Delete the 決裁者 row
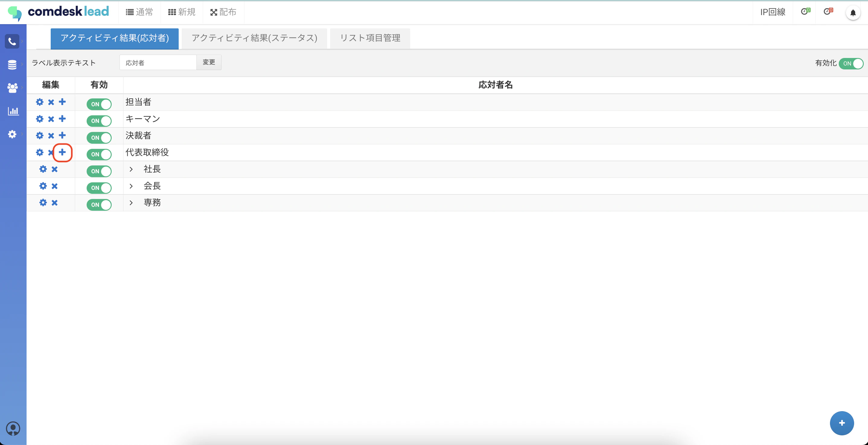Viewport: 868px width, 445px height. click(x=51, y=136)
